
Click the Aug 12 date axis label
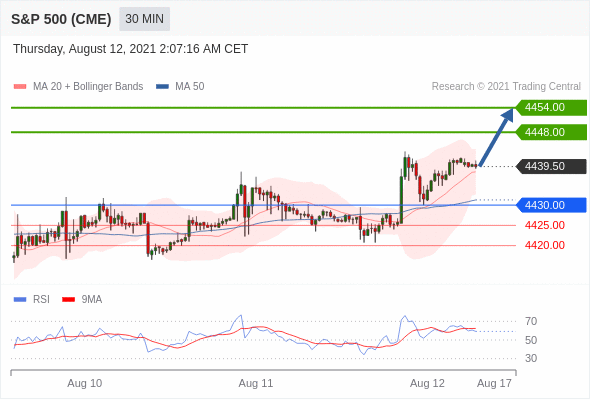[427, 383]
